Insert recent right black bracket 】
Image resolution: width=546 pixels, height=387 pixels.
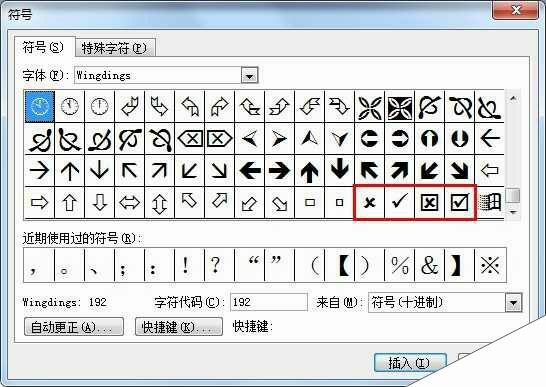pos(459,265)
